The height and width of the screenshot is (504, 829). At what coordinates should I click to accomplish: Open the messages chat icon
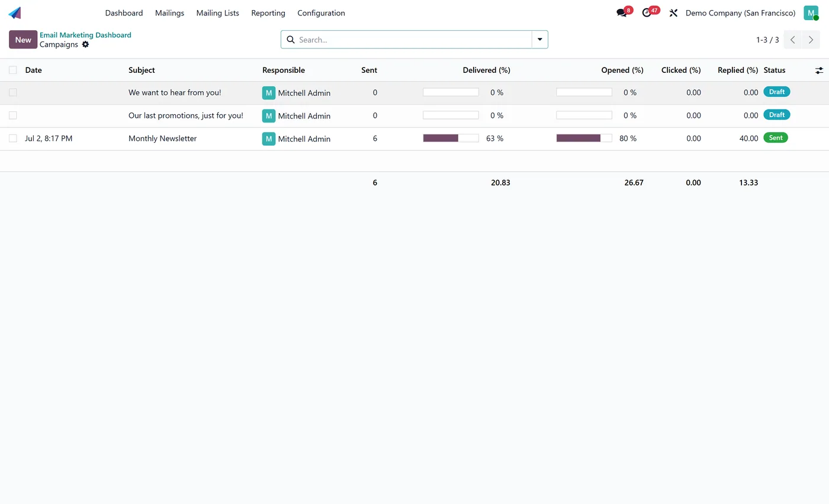pyautogui.click(x=621, y=12)
